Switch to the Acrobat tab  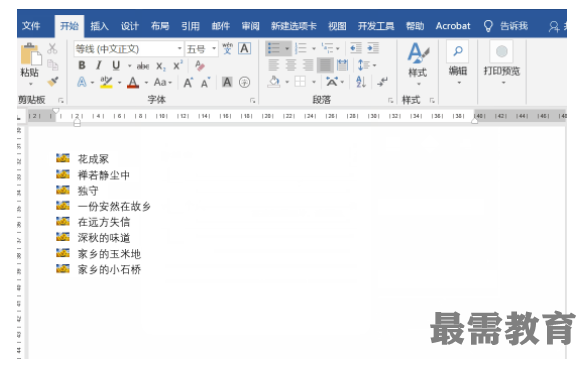(x=453, y=26)
